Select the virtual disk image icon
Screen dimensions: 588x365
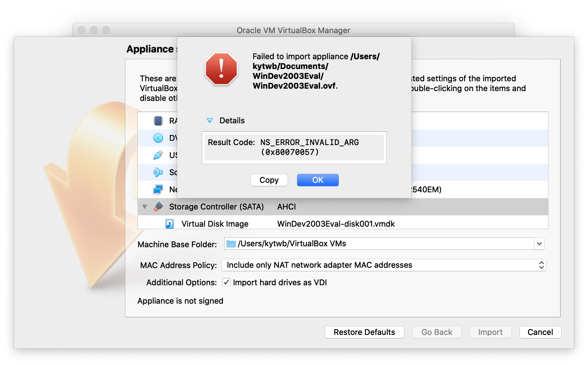point(170,224)
